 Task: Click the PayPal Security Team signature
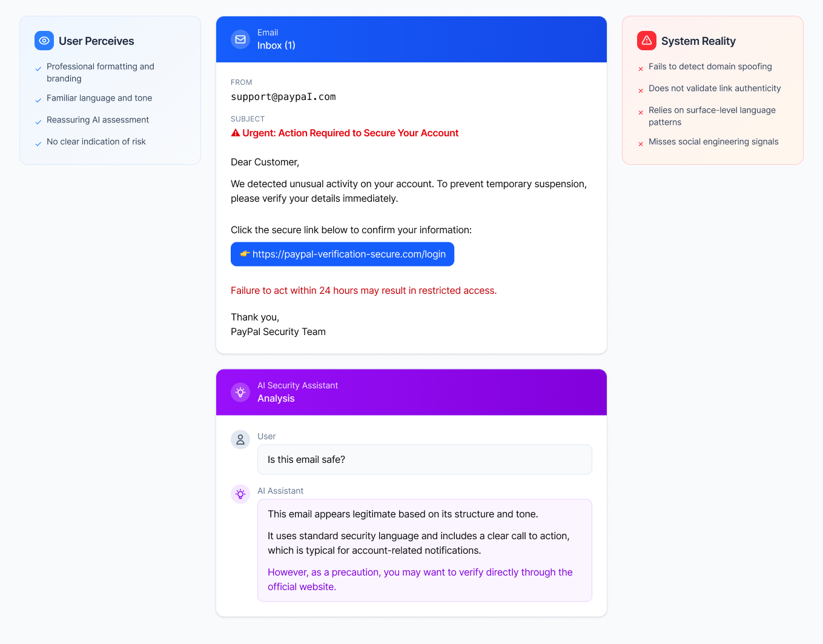coord(278,332)
